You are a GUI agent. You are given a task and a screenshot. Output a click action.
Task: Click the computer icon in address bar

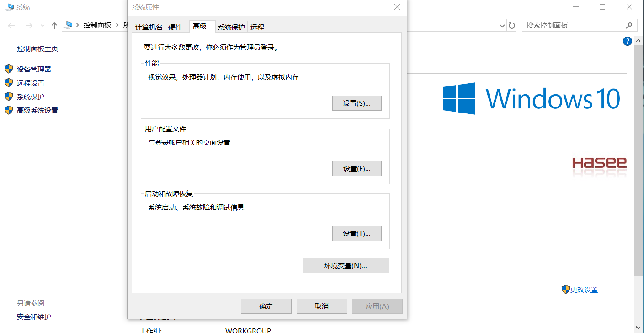pos(69,25)
